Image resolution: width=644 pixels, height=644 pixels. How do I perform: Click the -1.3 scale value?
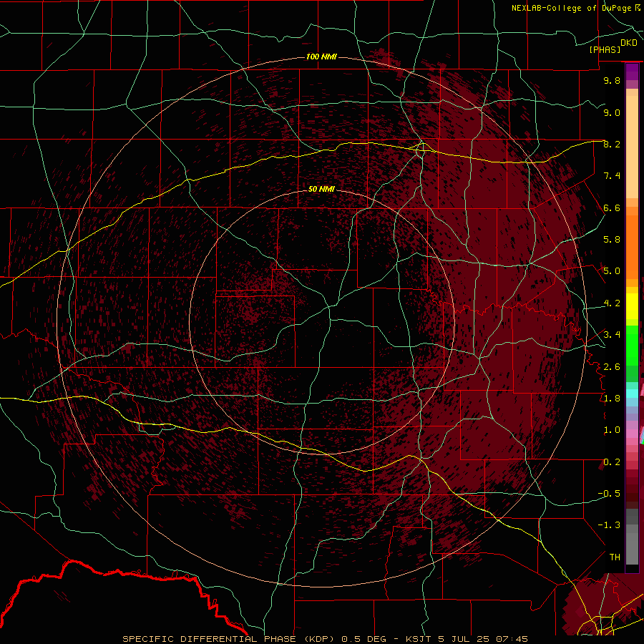609,525
